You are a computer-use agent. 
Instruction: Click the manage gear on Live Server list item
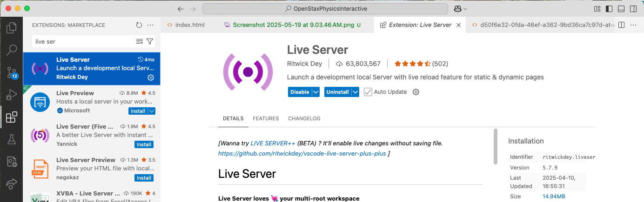tap(150, 77)
